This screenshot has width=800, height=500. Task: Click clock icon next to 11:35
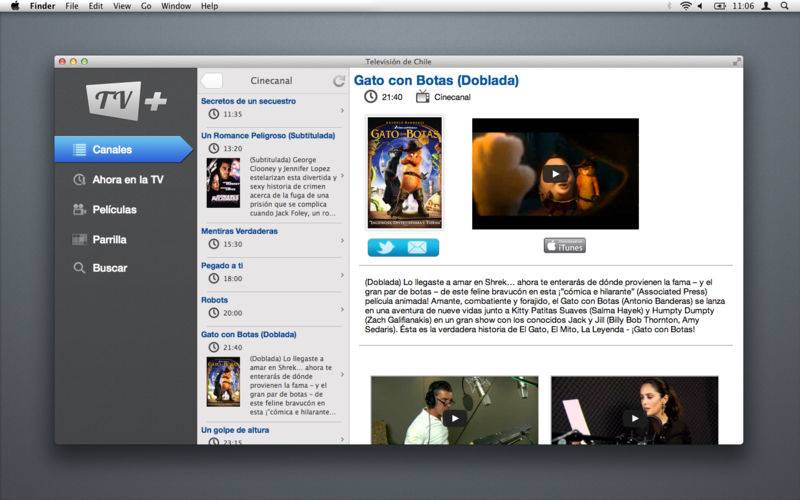214,114
